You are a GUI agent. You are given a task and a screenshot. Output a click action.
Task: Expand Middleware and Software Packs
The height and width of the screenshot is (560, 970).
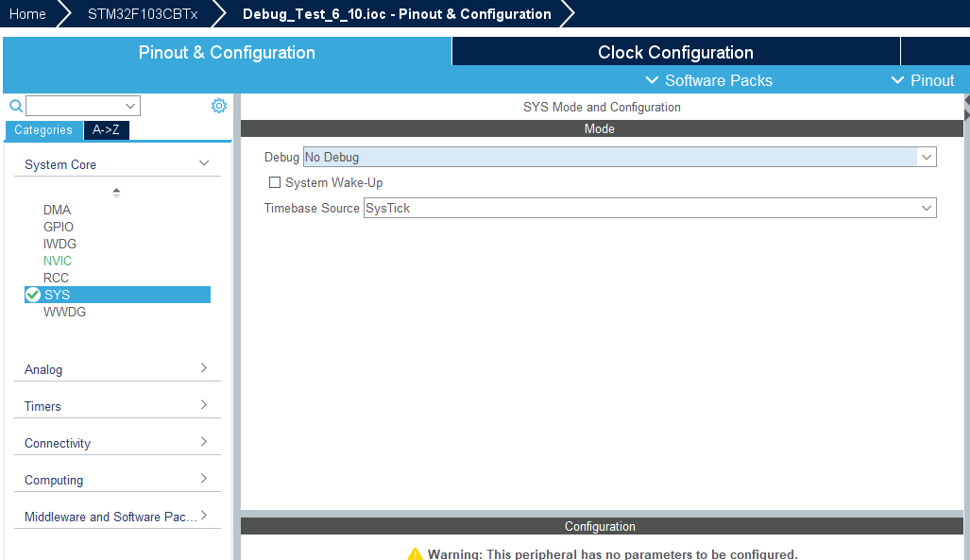point(203,516)
